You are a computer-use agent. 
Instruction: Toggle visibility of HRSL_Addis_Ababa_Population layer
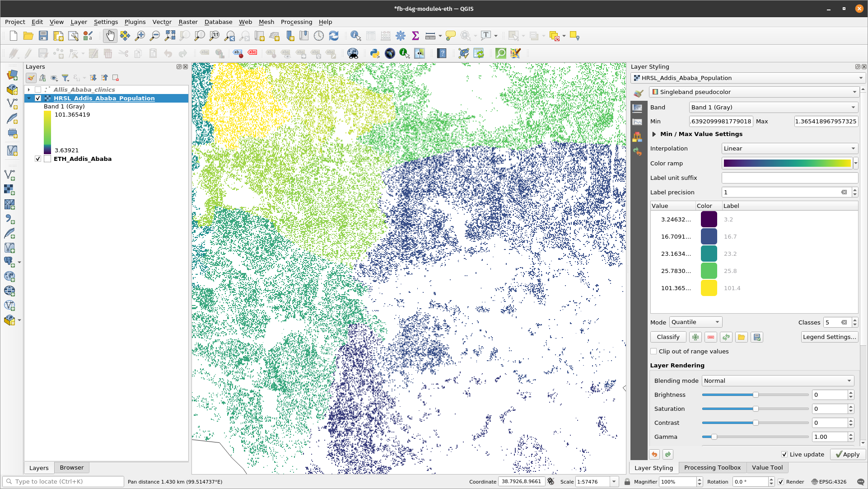[38, 98]
